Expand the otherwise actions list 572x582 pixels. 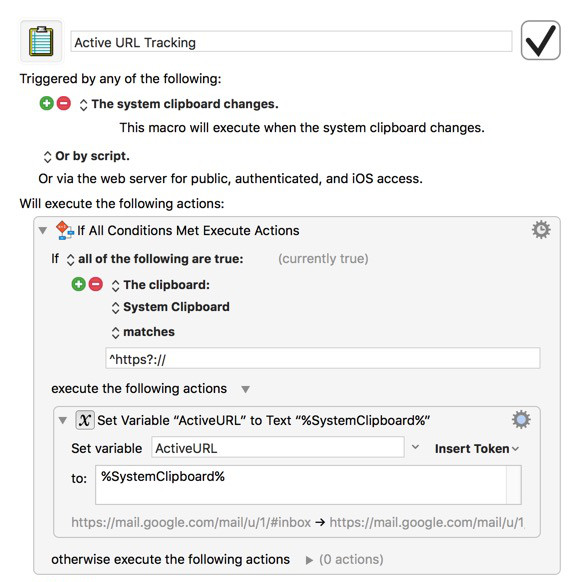pyautogui.click(x=309, y=560)
